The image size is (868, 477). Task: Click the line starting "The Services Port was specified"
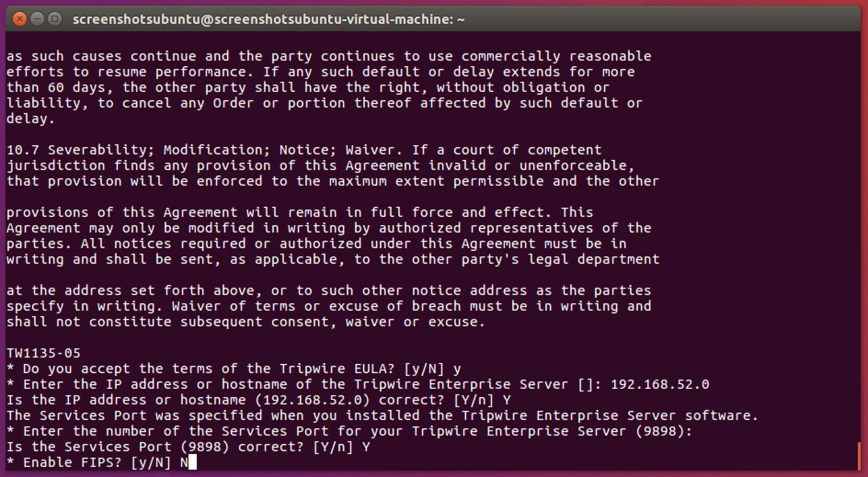(382, 415)
